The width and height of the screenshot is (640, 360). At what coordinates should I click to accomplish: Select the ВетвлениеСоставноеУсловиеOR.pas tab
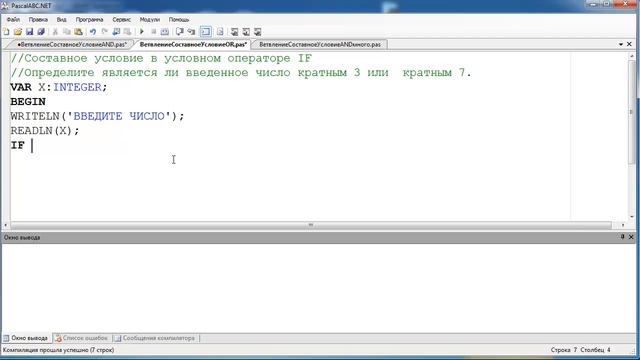[193, 44]
